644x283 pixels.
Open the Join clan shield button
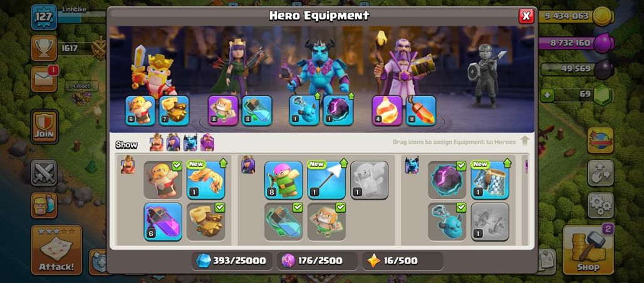click(x=44, y=126)
